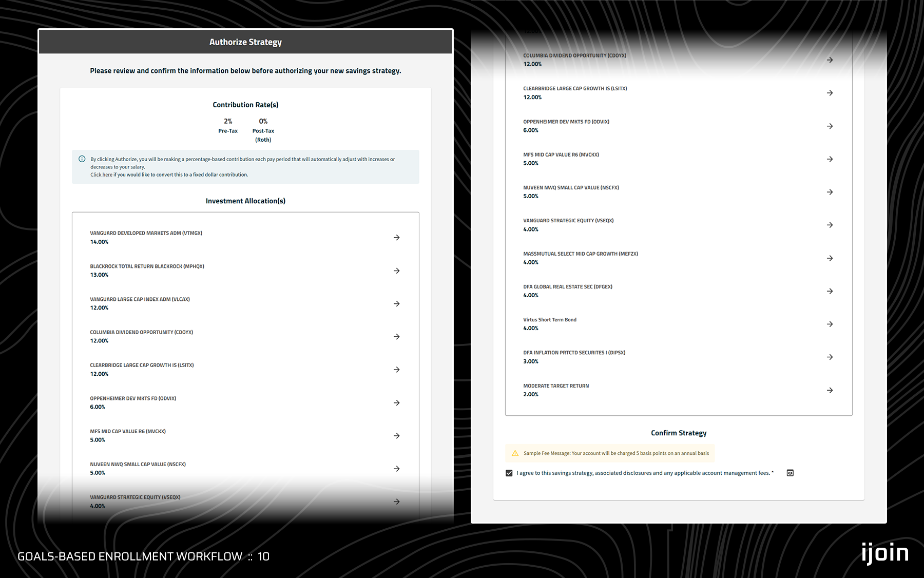
Task: Open MFS Mid Cap Value arrow in Confirm Strategy panel
Action: pos(830,159)
